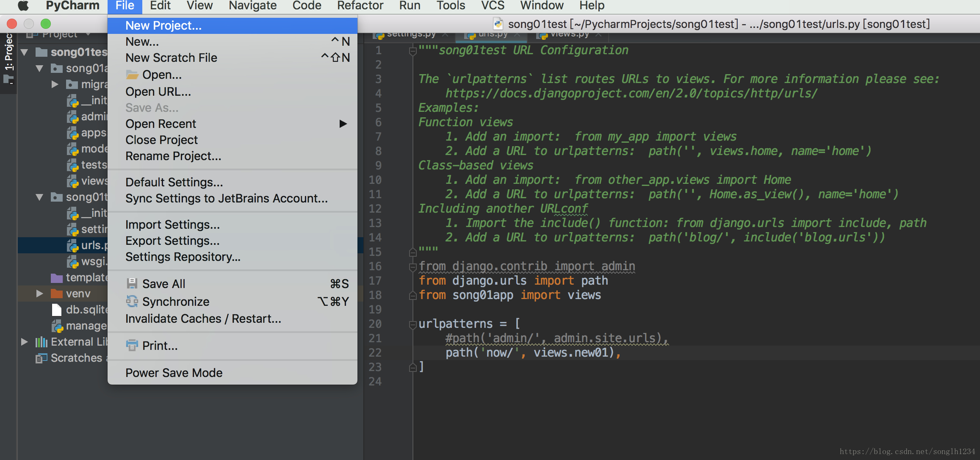The image size is (980, 460).
Task: Click the External Libraries bars icon
Action: point(41,342)
